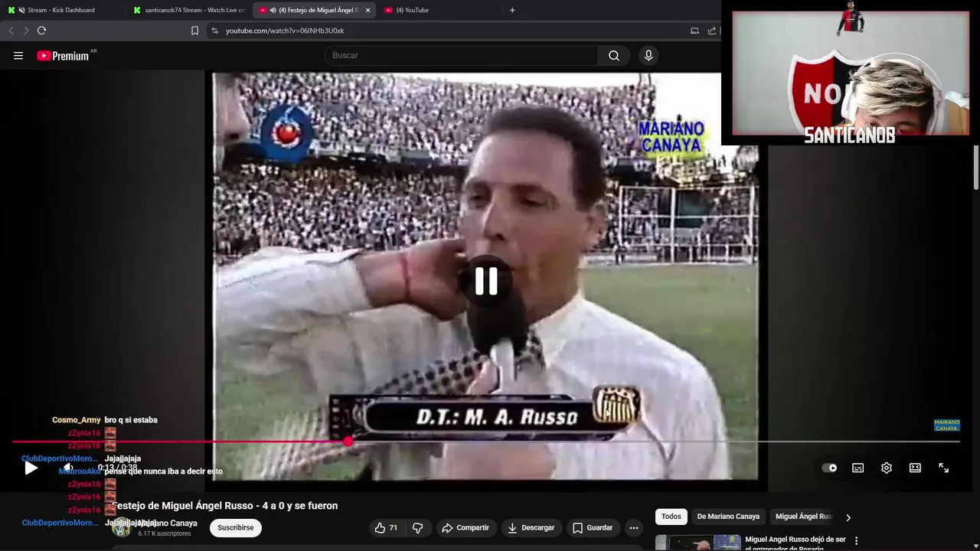Click the MaurooAko chat message
This screenshot has width=980, height=551.
pyautogui.click(x=163, y=471)
